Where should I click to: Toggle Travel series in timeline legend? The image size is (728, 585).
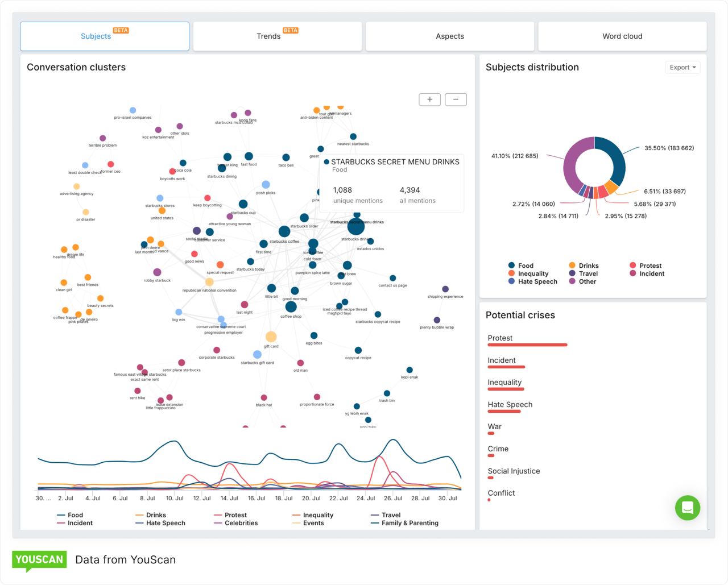point(386,515)
